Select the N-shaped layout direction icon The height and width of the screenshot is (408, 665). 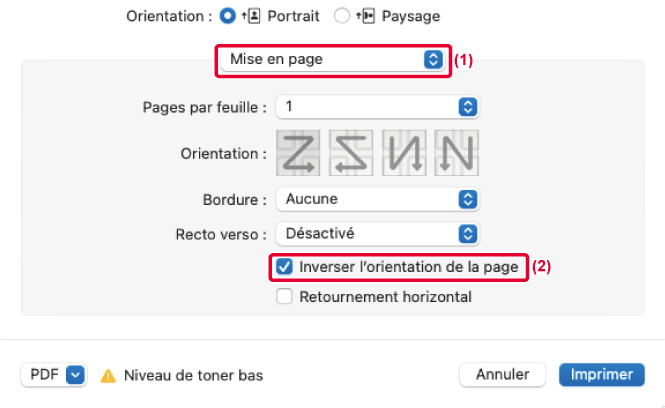453,152
